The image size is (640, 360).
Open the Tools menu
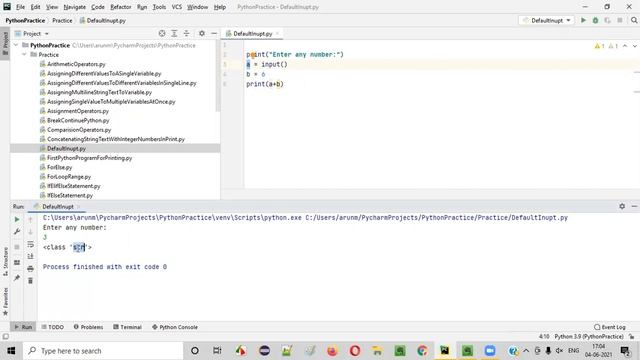159,7
